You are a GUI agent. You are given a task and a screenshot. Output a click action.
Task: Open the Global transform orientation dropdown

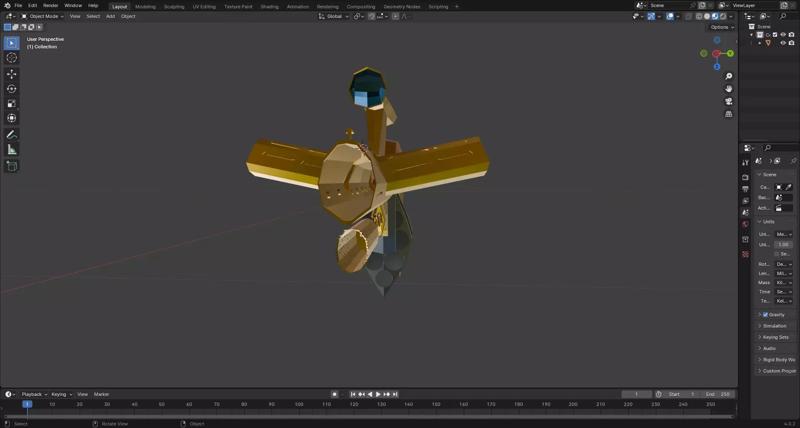click(334, 16)
